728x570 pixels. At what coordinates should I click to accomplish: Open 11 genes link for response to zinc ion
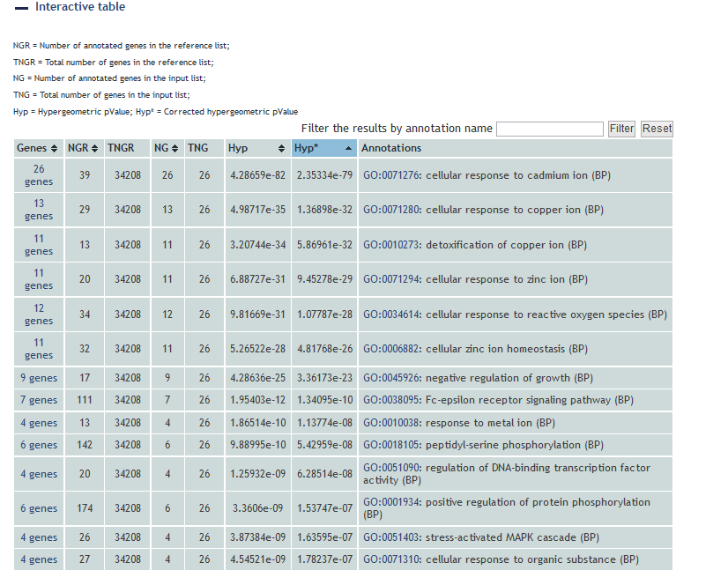(x=39, y=279)
